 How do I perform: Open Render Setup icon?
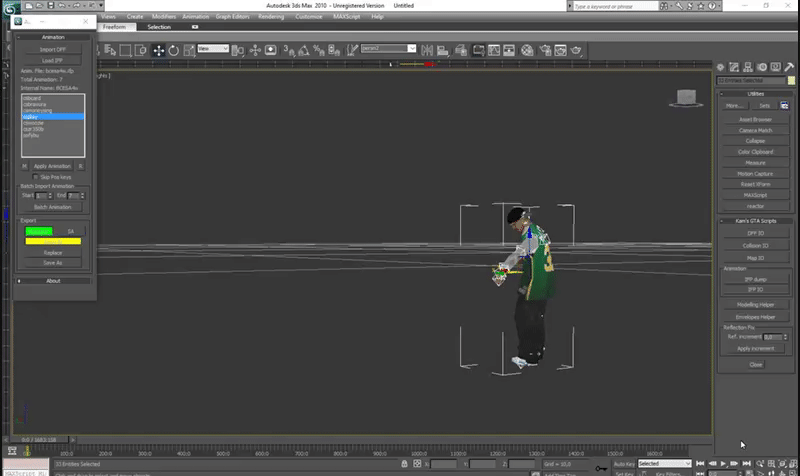point(545,50)
